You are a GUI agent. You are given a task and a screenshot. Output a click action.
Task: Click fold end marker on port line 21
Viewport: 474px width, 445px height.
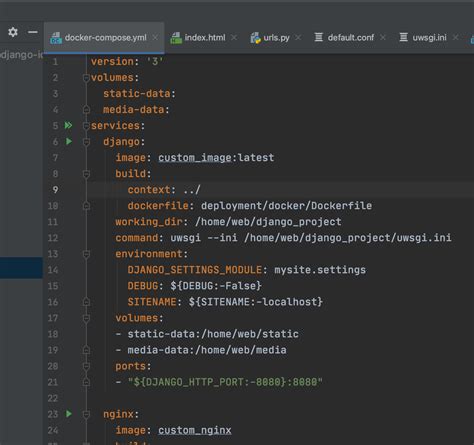click(86, 382)
